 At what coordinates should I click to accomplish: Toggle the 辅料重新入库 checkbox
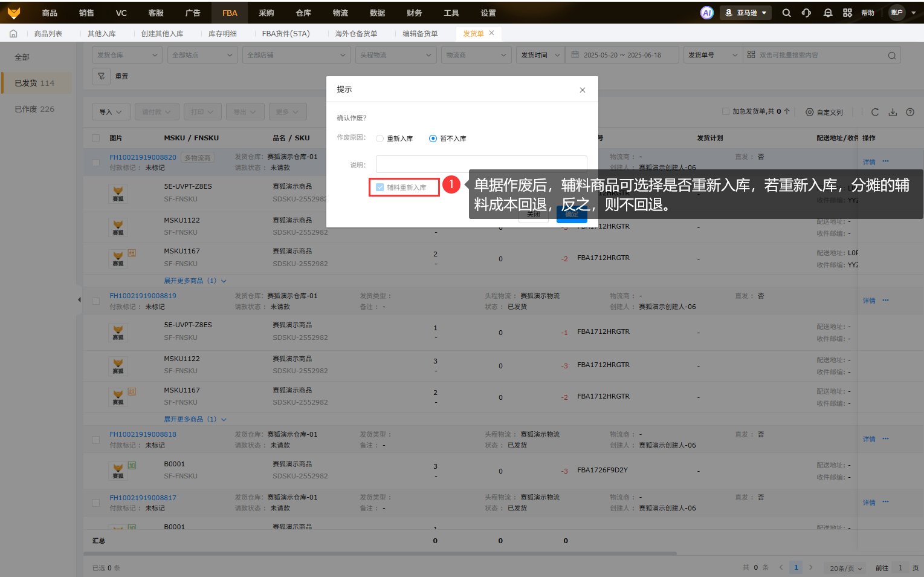pos(380,187)
